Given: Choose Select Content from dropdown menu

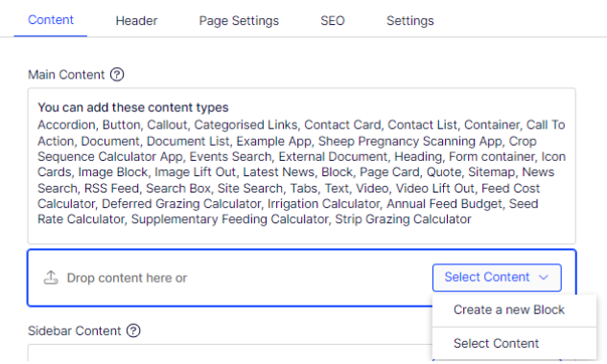Looking at the screenshot, I should coord(496,344).
